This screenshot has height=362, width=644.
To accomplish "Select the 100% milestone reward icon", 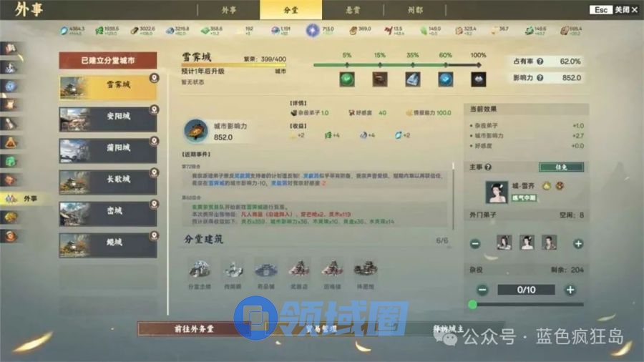I will (x=478, y=79).
